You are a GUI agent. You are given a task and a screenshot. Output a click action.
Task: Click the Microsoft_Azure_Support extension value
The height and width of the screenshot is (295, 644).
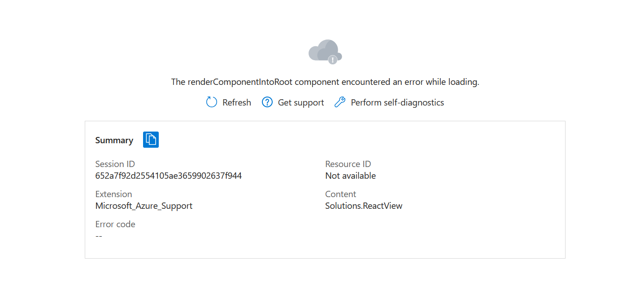144,206
